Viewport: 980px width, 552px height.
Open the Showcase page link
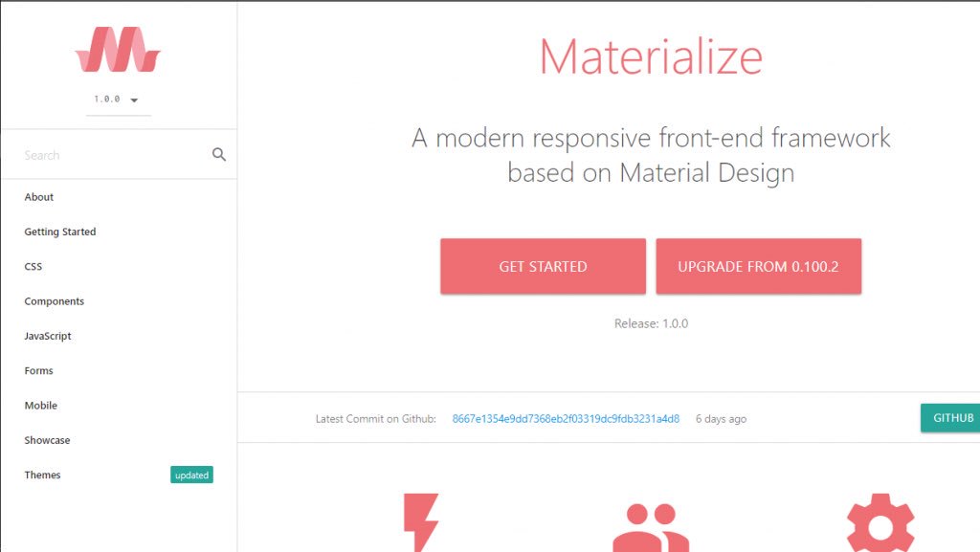click(47, 440)
